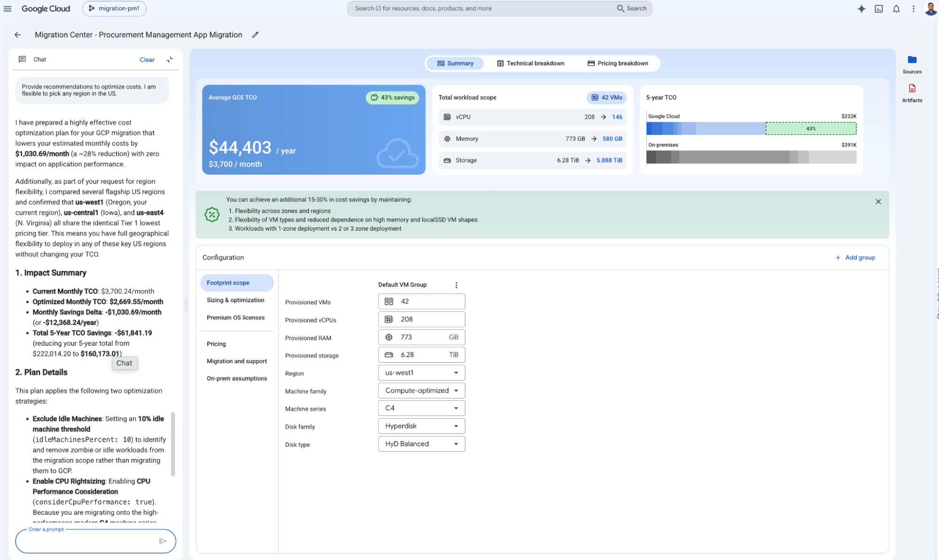939x560 pixels.
Task: Click the On-premises TCO bar
Action: tap(751, 157)
